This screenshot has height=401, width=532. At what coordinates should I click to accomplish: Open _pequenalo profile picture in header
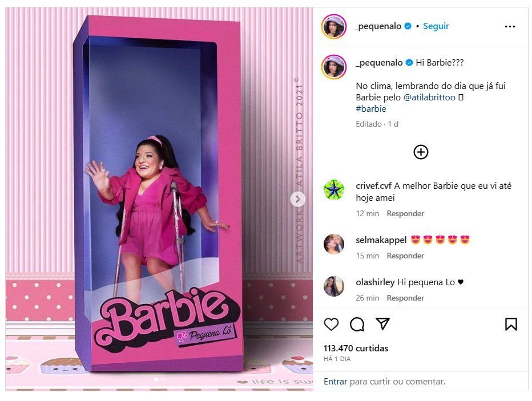pos(334,26)
